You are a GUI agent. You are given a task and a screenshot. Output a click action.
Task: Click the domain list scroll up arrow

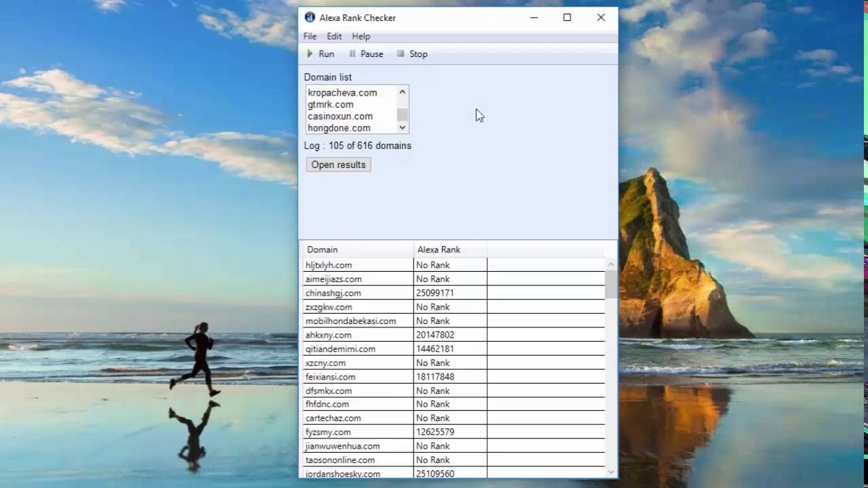click(x=402, y=92)
